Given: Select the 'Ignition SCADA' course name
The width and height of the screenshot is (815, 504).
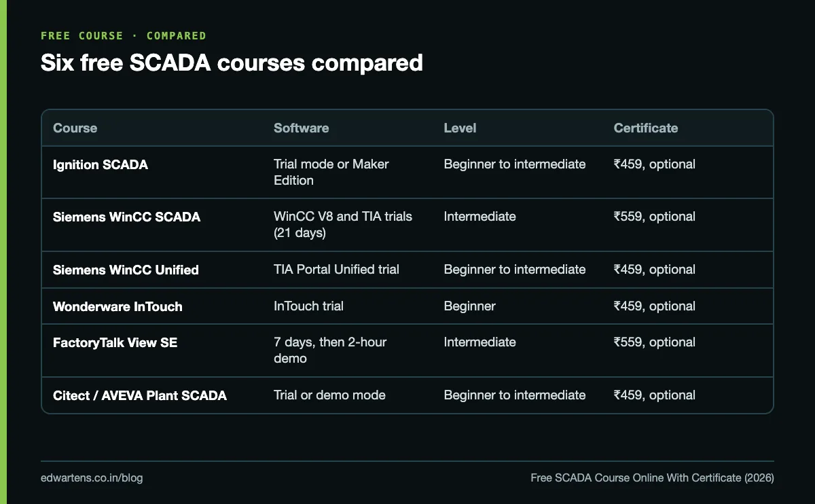Looking at the screenshot, I should point(100,164).
